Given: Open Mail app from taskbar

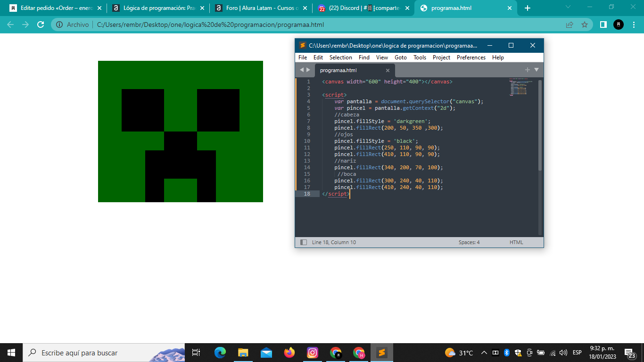Looking at the screenshot, I should coord(266,353).
